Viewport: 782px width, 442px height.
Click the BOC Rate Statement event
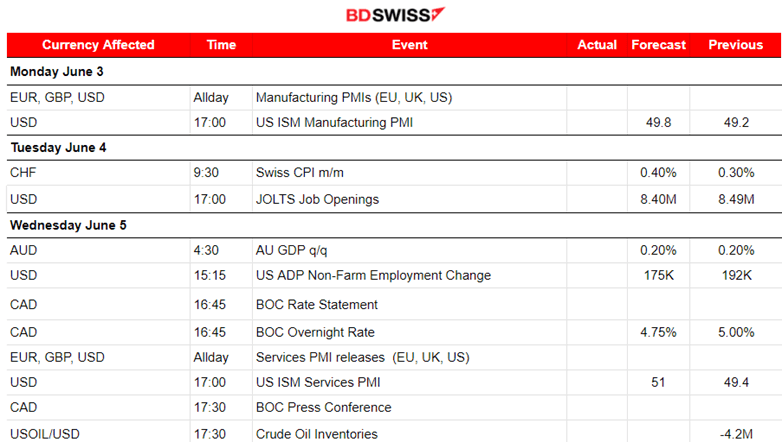[316, 304]
